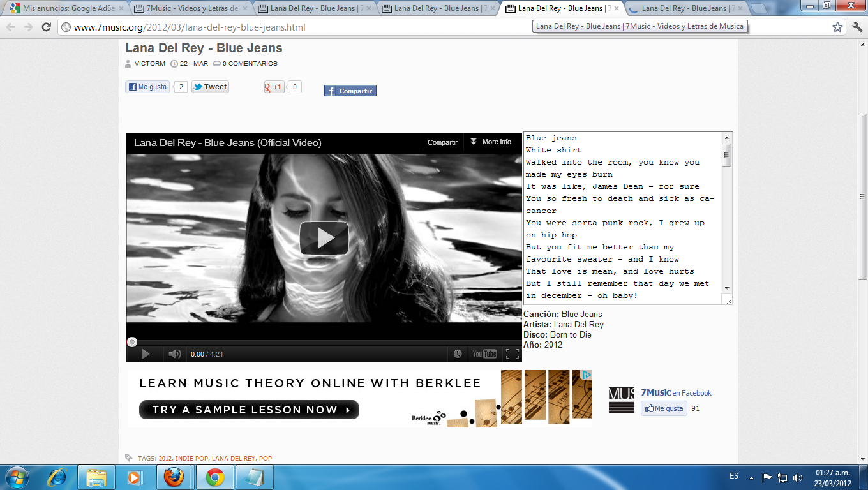This screenshot has width=868, height=490.
Task: Click the AdChoices icon on Berklee ad
Action: [x=587, y=375]
